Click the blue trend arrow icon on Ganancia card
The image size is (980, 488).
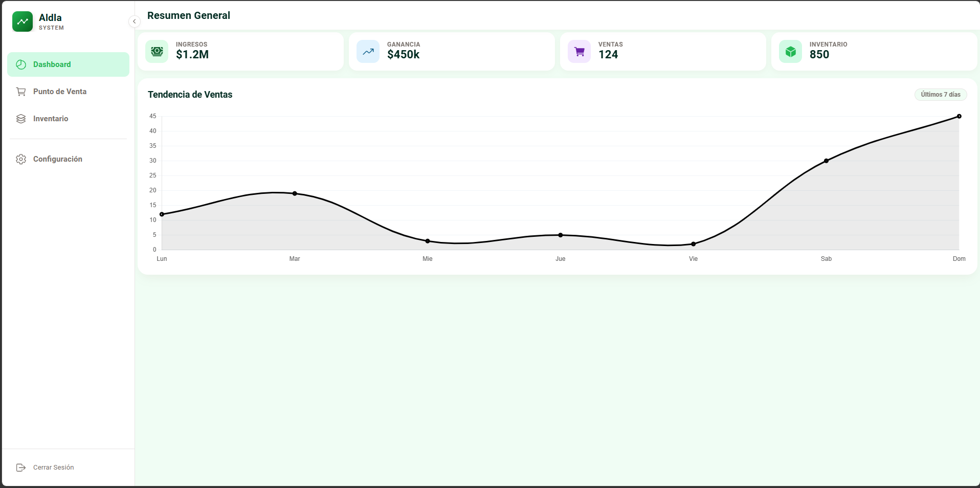[368, 51]
